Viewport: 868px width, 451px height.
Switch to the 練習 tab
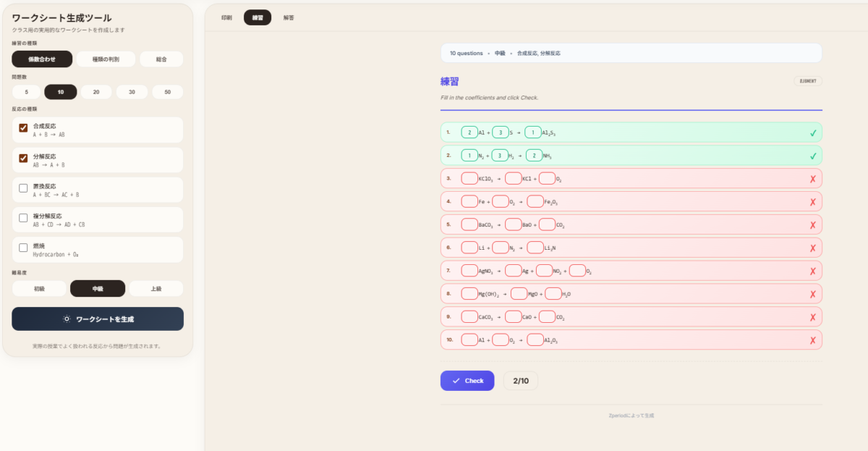point(258,17)
